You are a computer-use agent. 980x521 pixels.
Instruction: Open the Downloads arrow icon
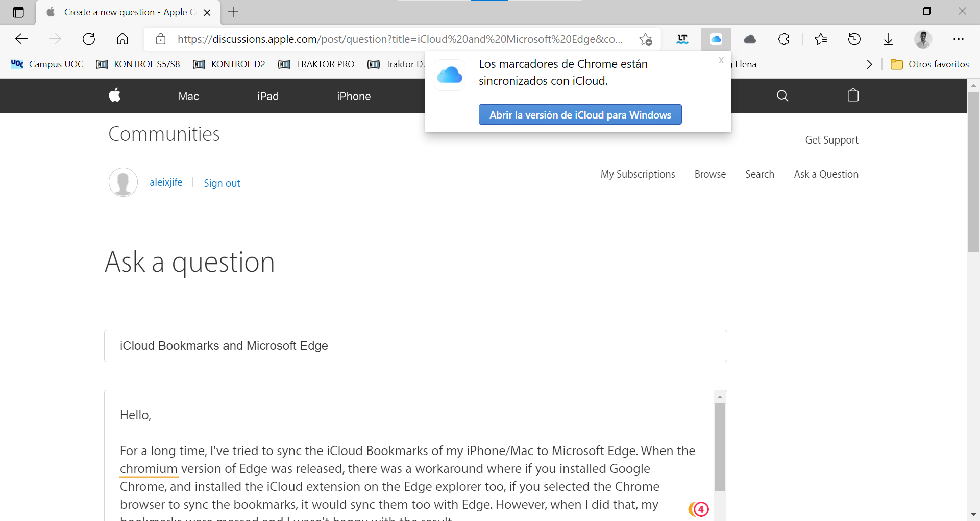[888, 39]
